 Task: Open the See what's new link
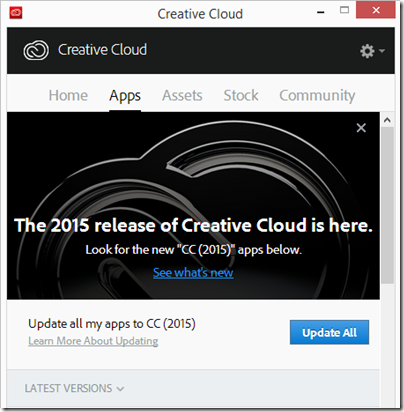coord(193,273)
